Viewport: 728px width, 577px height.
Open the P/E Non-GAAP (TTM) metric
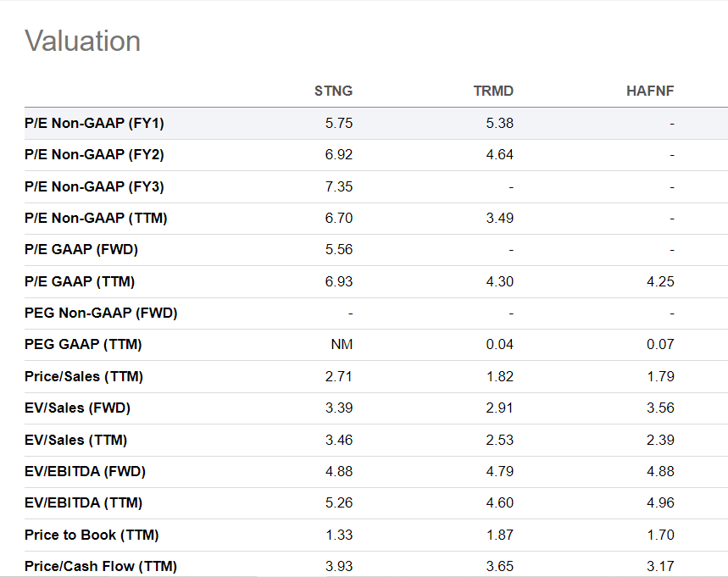(96, 219)
